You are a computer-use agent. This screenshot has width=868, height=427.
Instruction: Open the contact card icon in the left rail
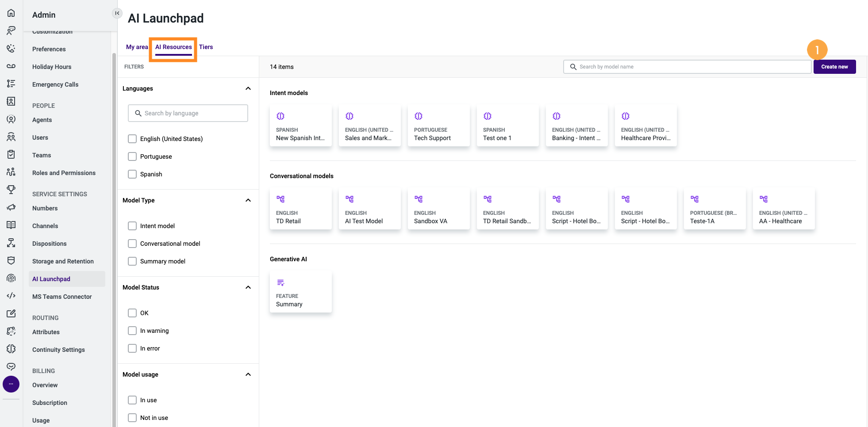[x=11, y=101]
